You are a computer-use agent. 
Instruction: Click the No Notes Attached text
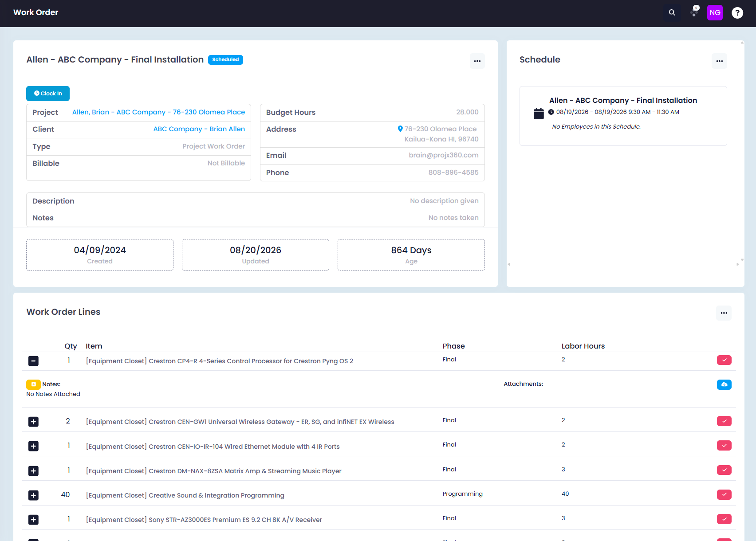(53, 394)
